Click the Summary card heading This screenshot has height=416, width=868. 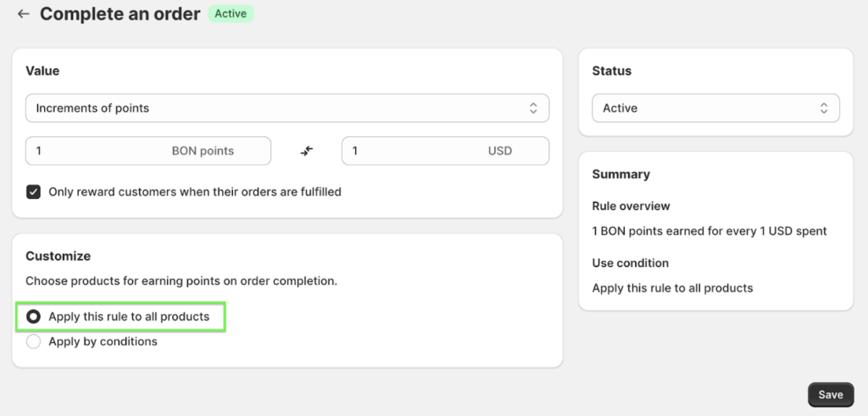coord(620,175)
